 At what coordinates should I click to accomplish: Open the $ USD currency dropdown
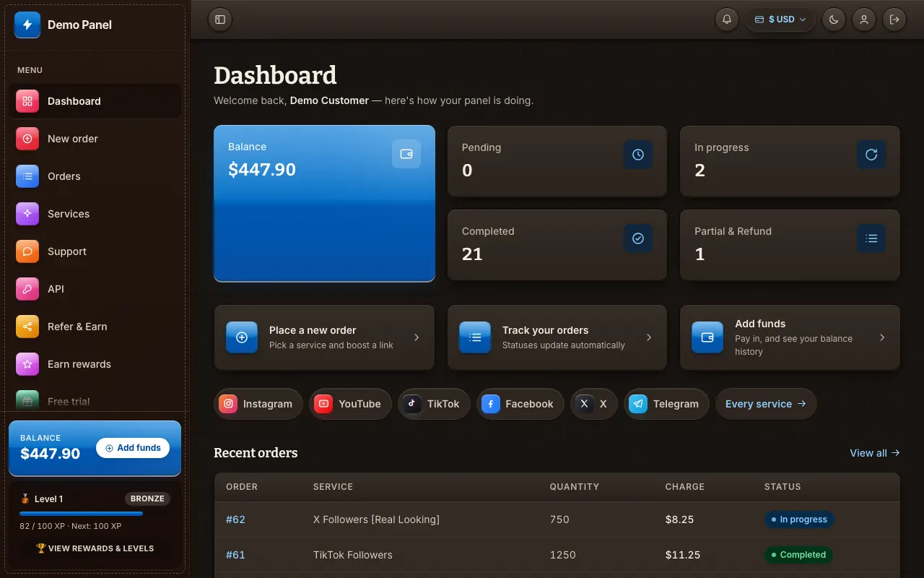(780, 20)
